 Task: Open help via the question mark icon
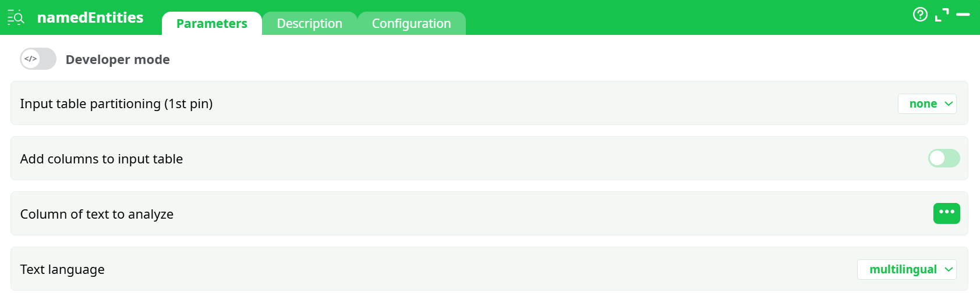click(920, 15)
